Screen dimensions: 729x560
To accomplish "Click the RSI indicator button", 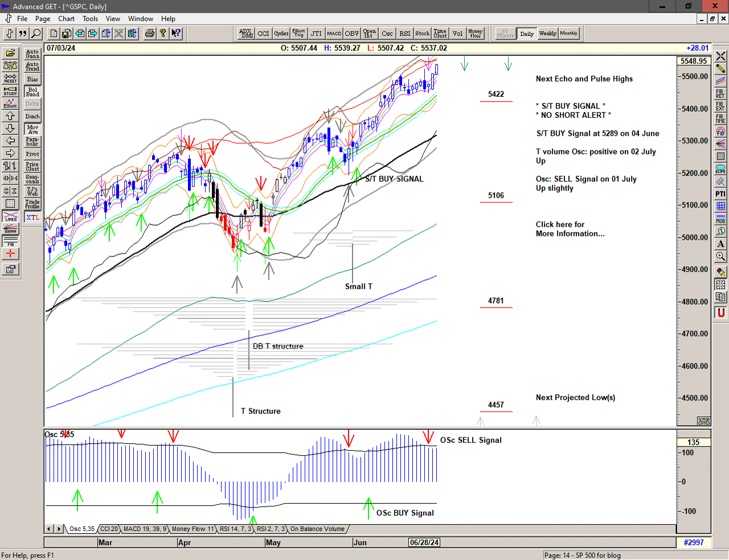I will 404,34.
